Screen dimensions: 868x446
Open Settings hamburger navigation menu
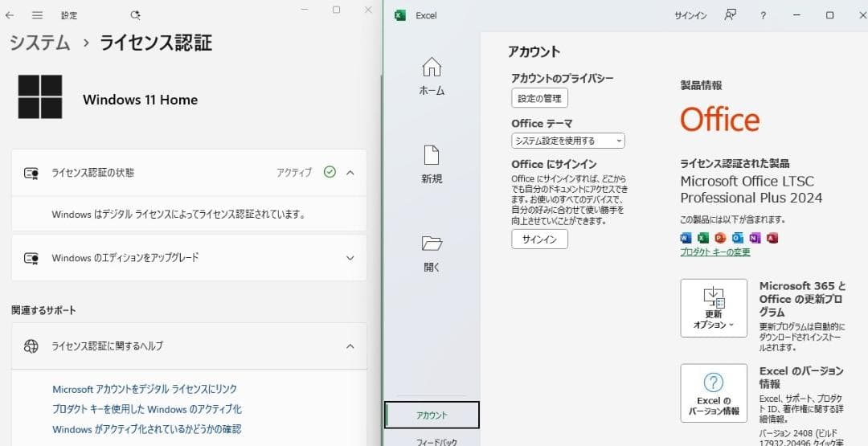37,15
